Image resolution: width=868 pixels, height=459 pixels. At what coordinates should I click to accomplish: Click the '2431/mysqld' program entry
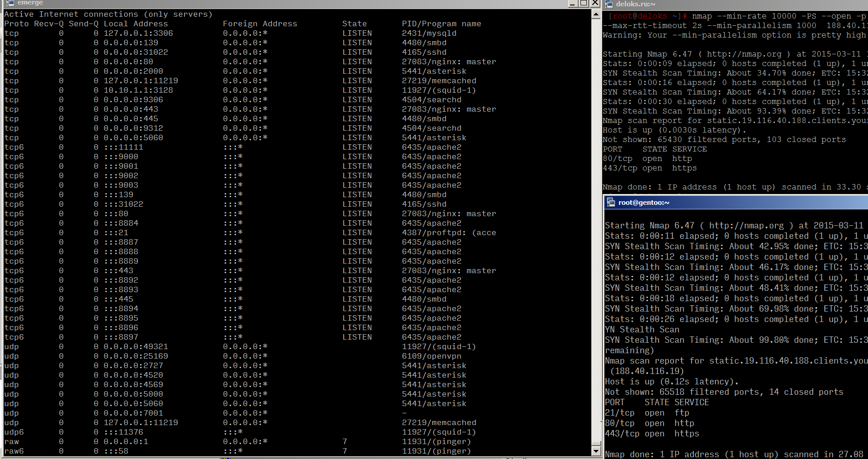coord(429,33)
